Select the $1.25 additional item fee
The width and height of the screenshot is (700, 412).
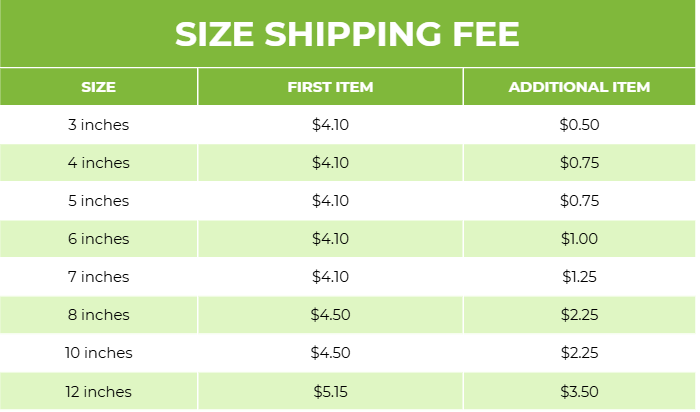[579, 277]
